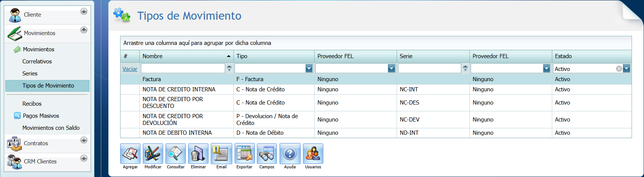
Task: Click P - Devolucion / Nota de Crédito cell
Action: pos(274,120)
